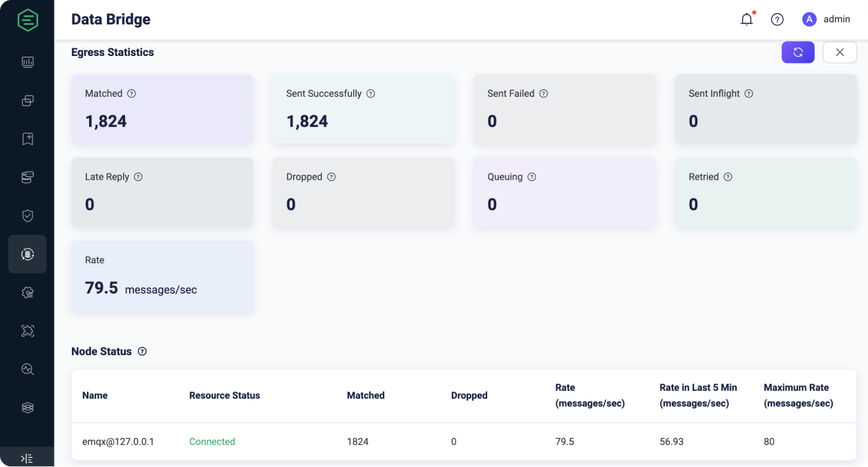Show info tooltip for Late Reply
Screen dimensions: 868x467
click(x=138, y=177)
